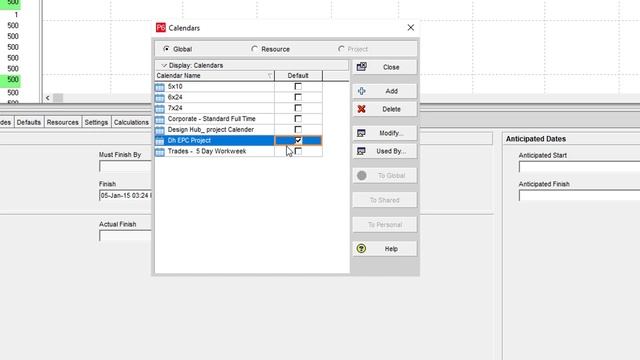This screenshot has height=360, width=640.
Task: Click the Modify button icon
Action: pos(361,133)
